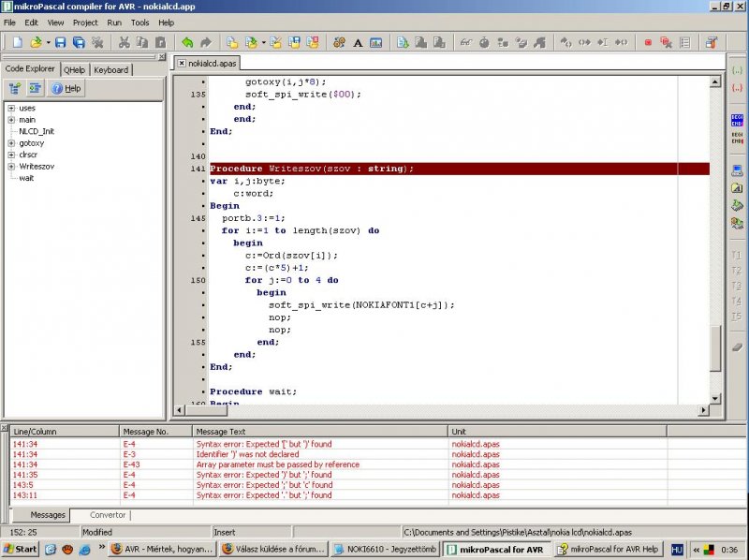Cut selection with the scissors icon

[124, 42]
